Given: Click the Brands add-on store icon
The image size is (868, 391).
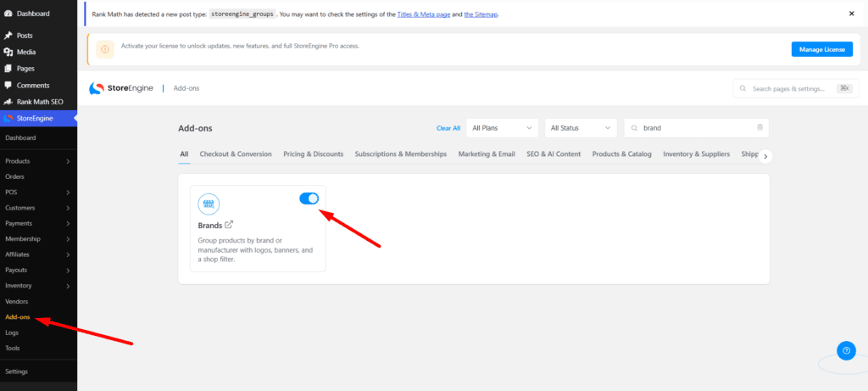Looking at the screenshot, I should (209, 204).
